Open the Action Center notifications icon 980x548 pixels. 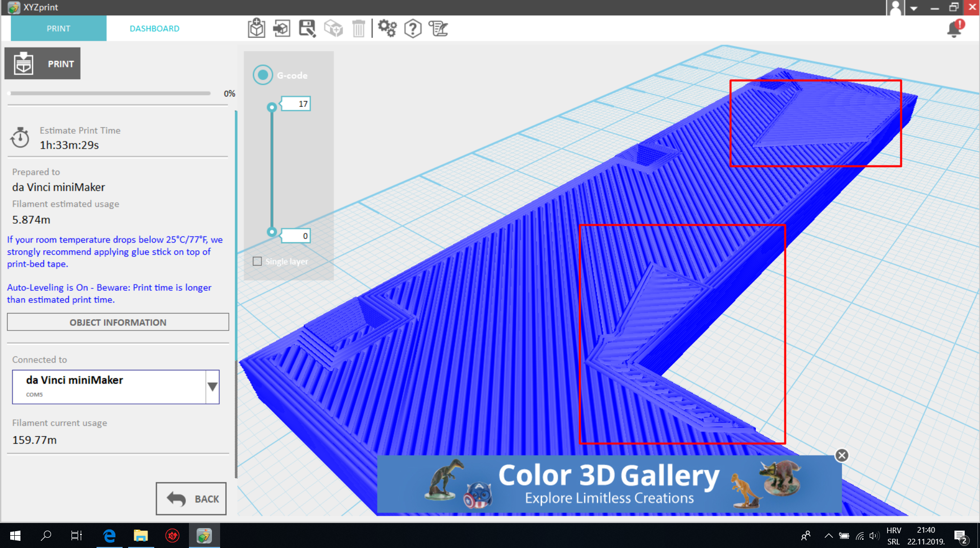(961, 536)
